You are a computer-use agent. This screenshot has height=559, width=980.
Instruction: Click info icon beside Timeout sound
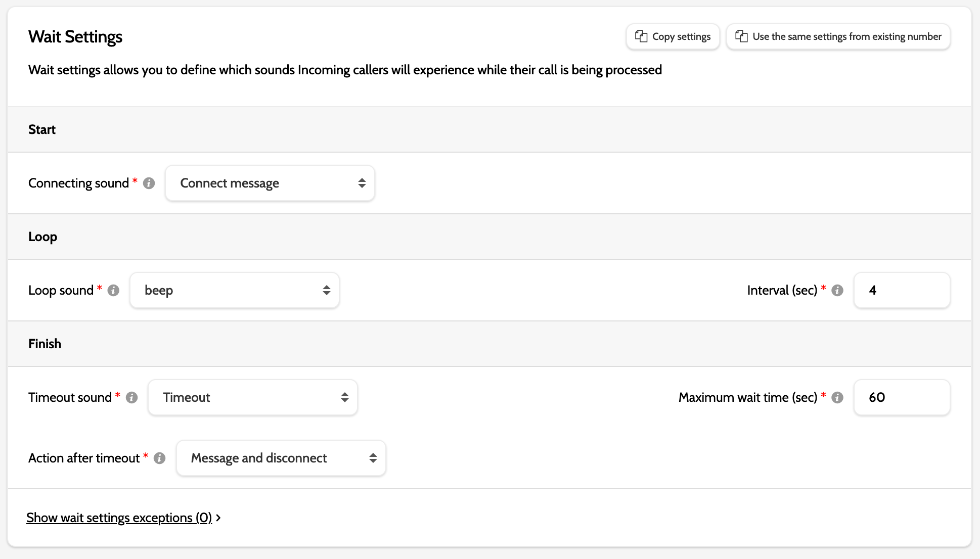131,398
